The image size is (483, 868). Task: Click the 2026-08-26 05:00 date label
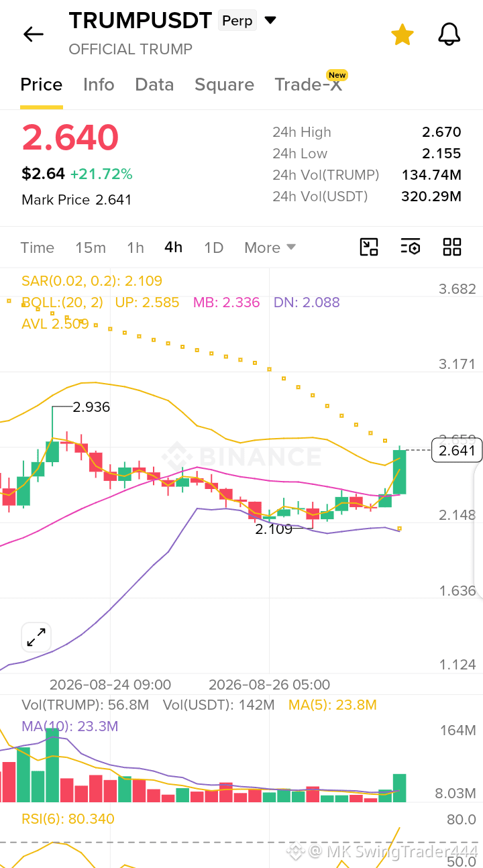point(269,685)
